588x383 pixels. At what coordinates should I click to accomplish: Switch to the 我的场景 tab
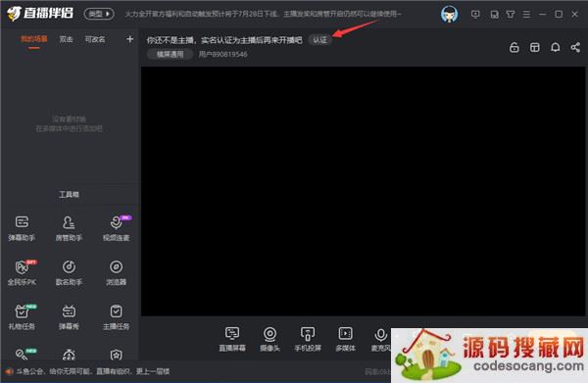[33, 39]
